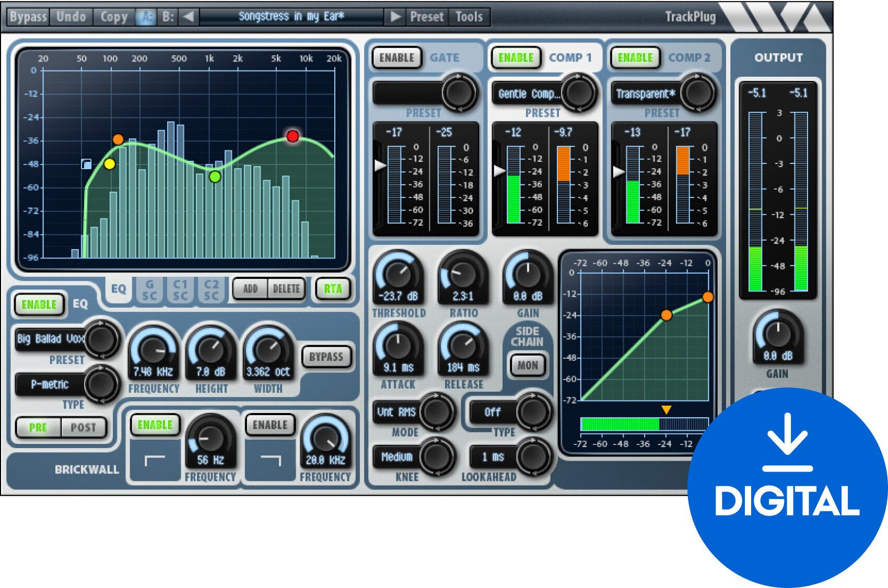Open the Tools menu
888x588 pixels.
coord(469,17)
